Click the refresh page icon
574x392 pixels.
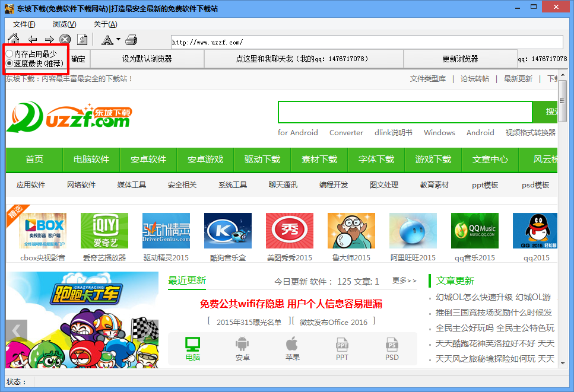[82, 39]
